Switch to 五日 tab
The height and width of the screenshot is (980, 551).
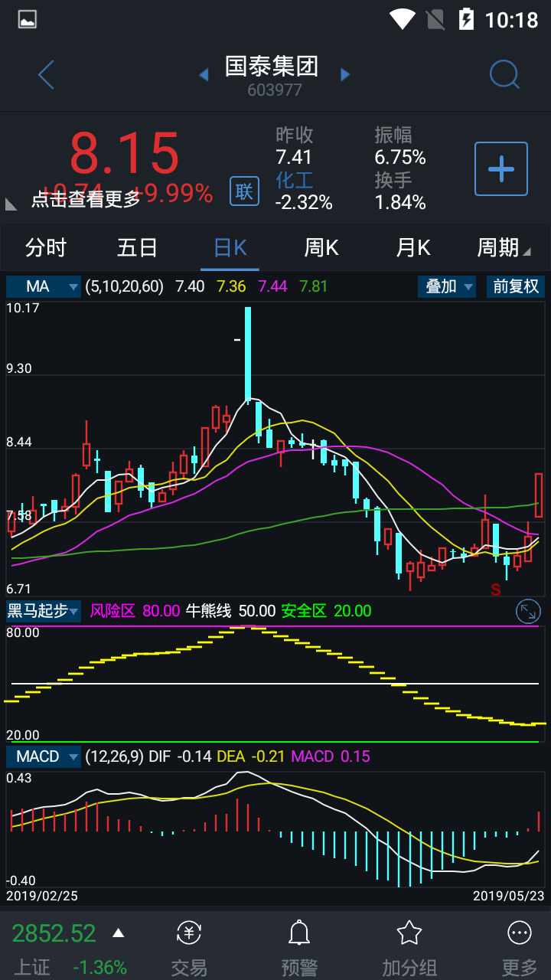138,248
